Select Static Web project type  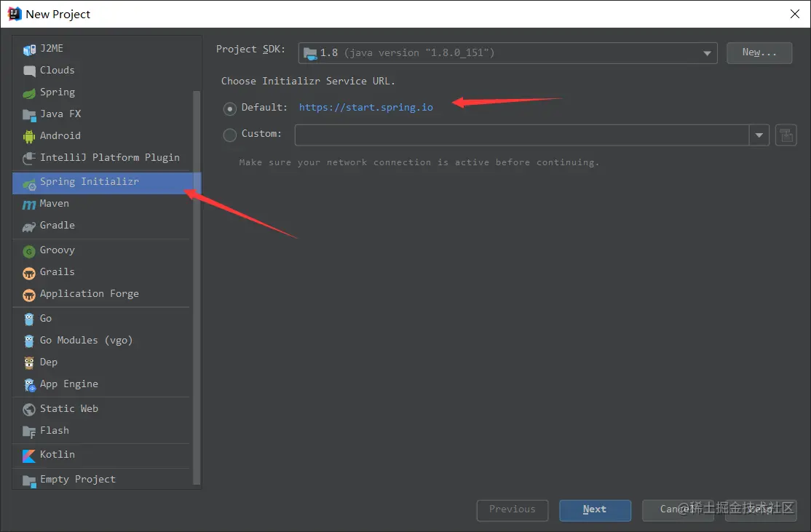pos(101,408)
